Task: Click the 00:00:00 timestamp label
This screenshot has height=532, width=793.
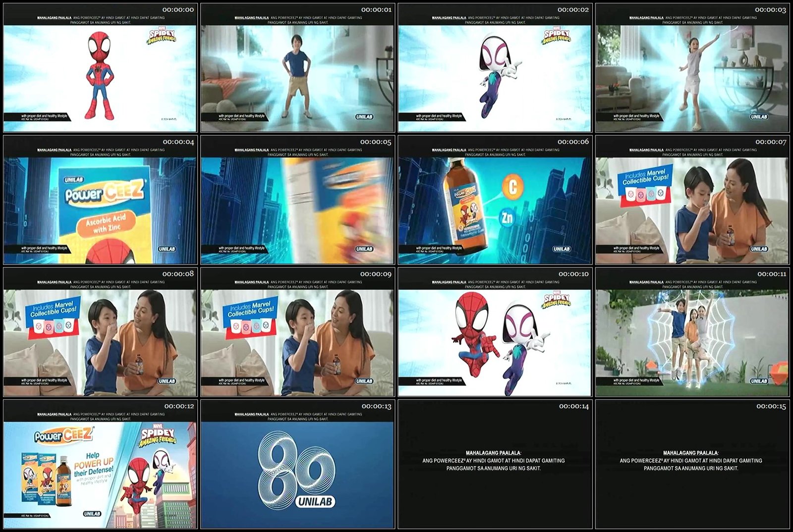Action: point(178,9)
